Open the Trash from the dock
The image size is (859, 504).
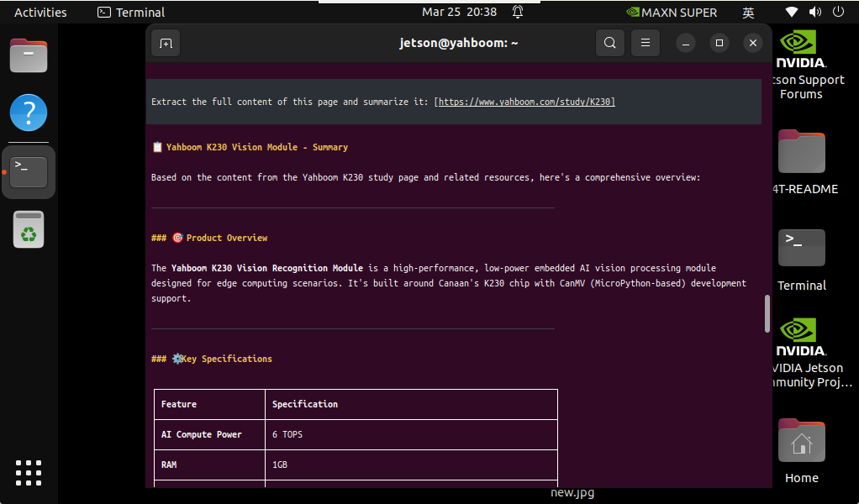29,229
